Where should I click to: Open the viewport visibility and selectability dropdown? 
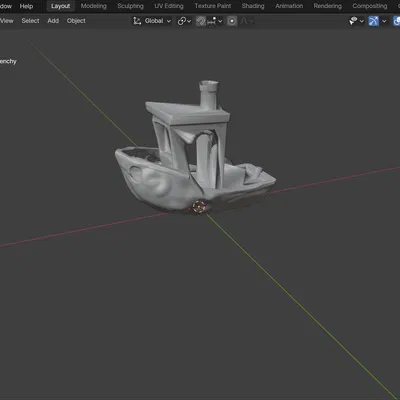pyautogui.click(x=356, y=21)
